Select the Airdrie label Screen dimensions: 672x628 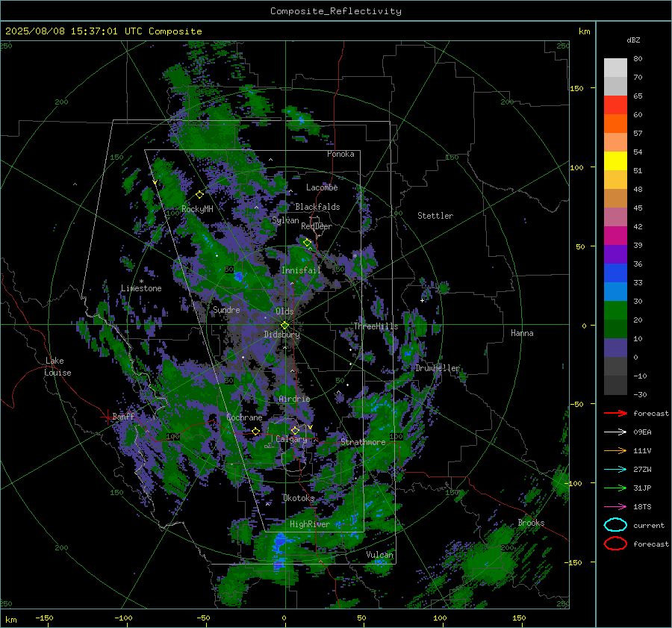(294, 399)
